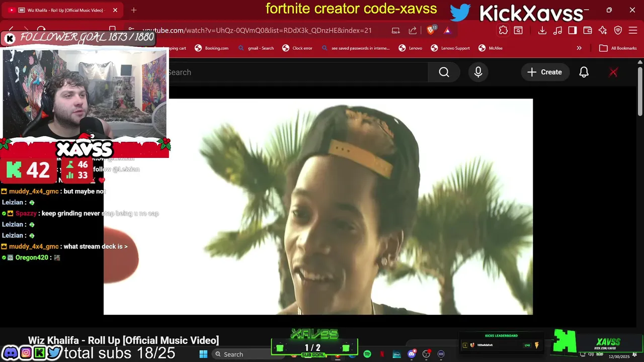Screen dimensions: 644x362
Task: Open Spotify from the taskbar
Action: tap(367, 354)
